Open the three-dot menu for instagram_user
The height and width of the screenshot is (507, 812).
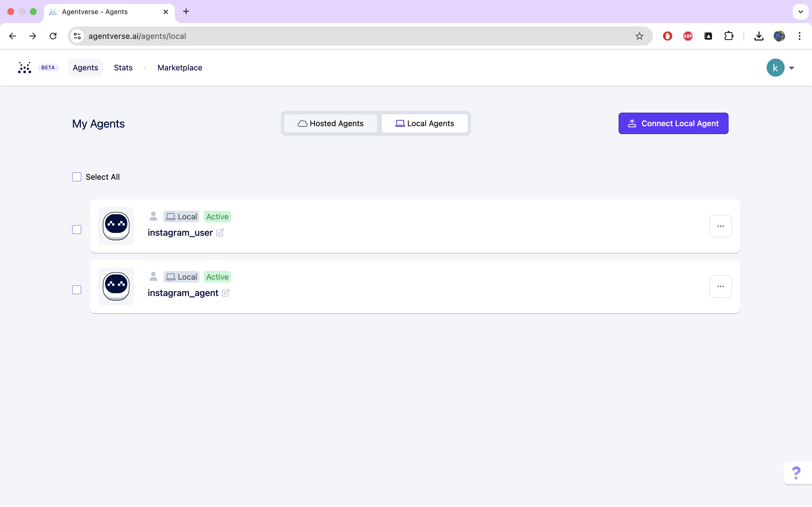point(720,226)
